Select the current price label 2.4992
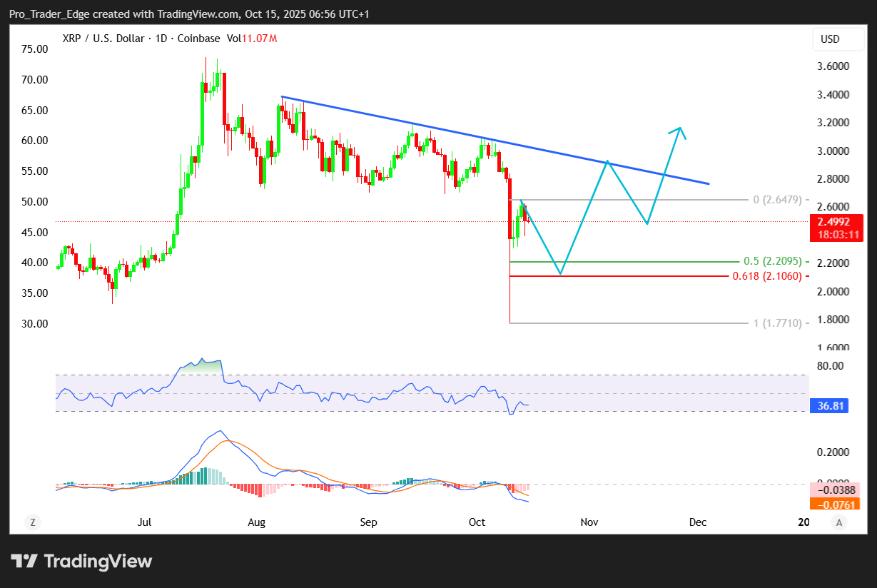Image resolution: width=877 pixels, height=588 pixels. pyautogui.click(x=833, y=221)
